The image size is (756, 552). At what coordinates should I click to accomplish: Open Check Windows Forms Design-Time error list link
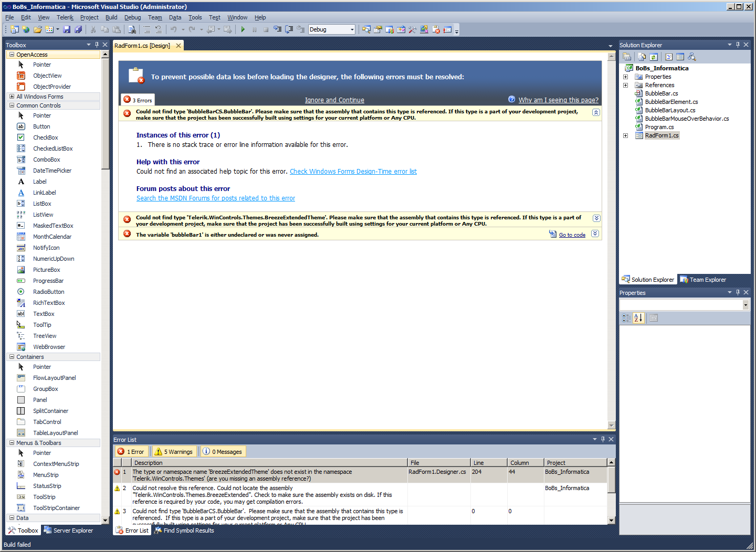353,172
